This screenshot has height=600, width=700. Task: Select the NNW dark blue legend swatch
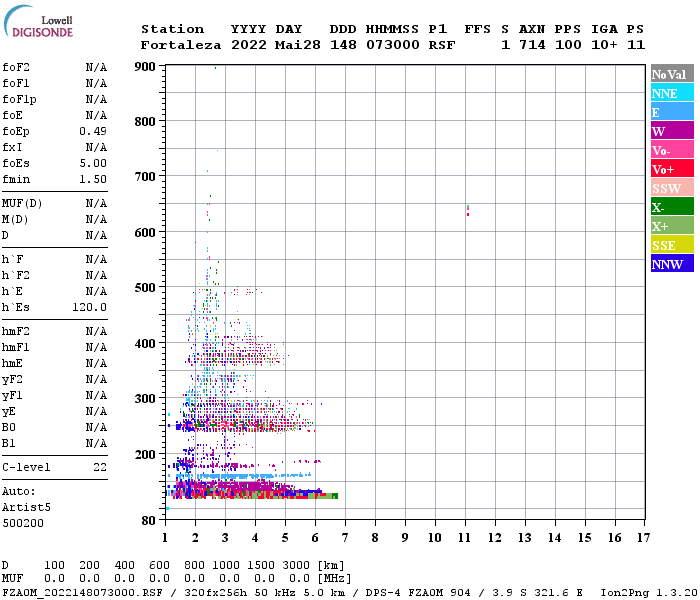672,263
